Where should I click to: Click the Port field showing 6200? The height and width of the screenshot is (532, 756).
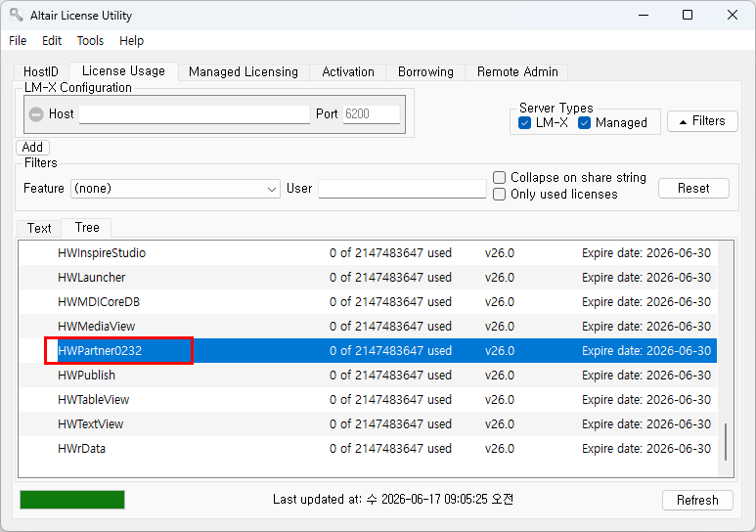(372, 114)
